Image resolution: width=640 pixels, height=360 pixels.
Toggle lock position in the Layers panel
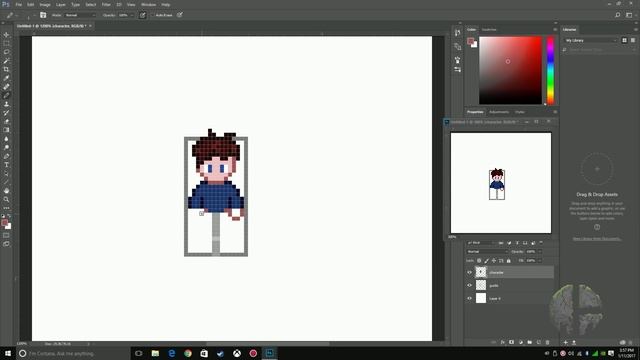(x=494, y=260)
